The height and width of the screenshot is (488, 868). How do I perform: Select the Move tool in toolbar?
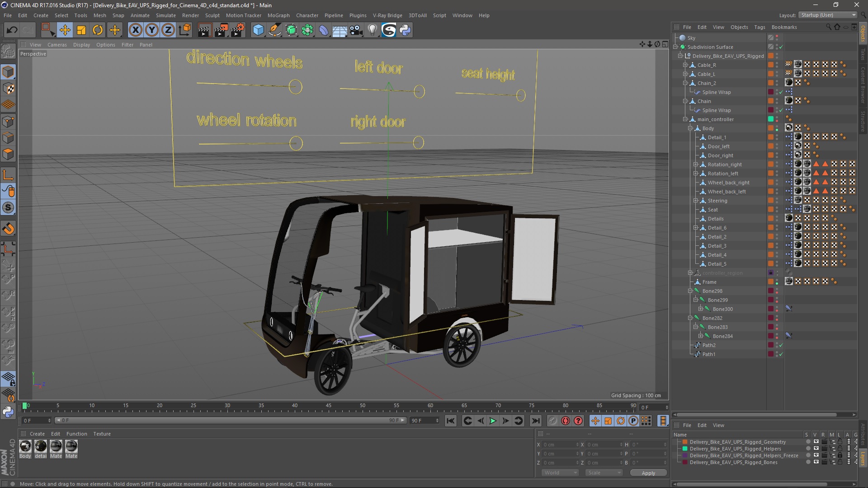click(x=65, y=30)
